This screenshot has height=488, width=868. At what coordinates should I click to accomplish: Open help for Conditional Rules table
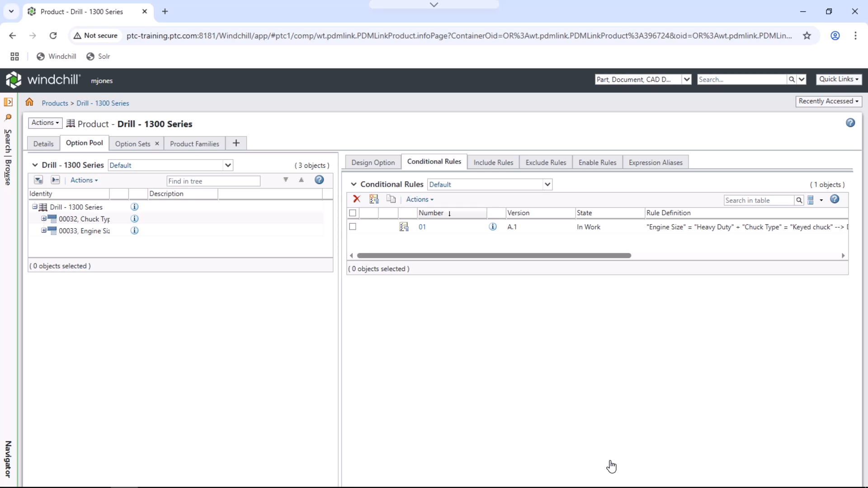tap(835, 199)
